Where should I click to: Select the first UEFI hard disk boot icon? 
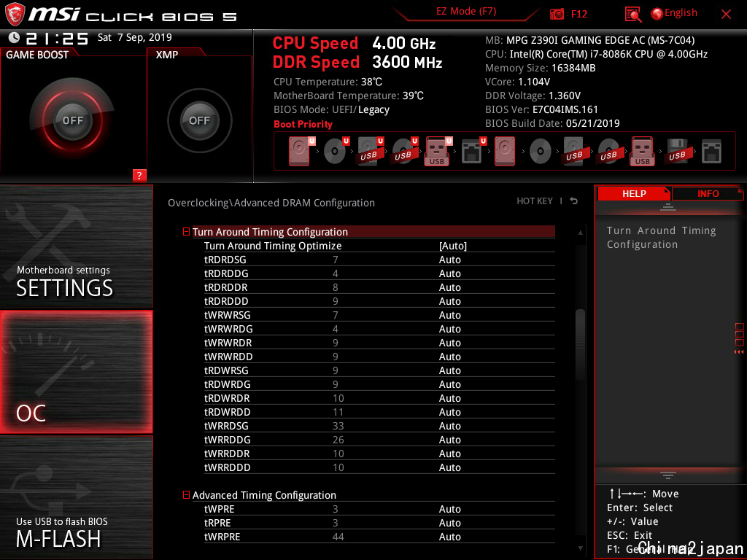[x=300, y=151]
